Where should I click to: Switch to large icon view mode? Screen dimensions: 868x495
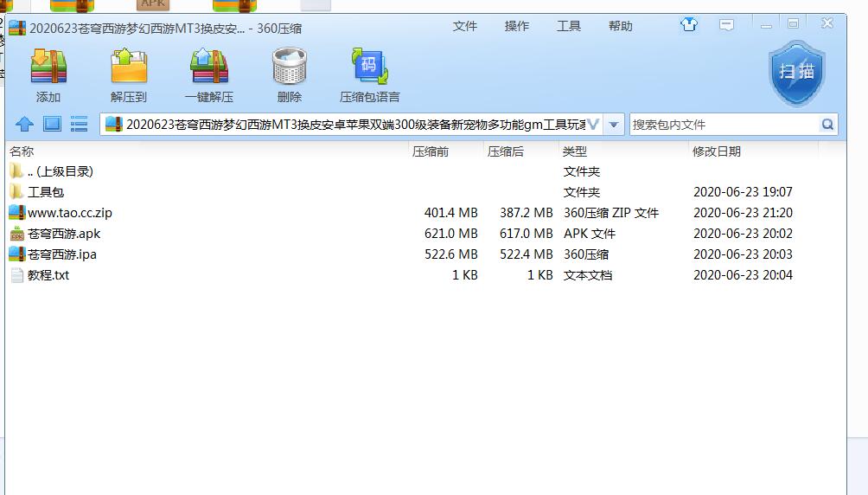point(52,125)
